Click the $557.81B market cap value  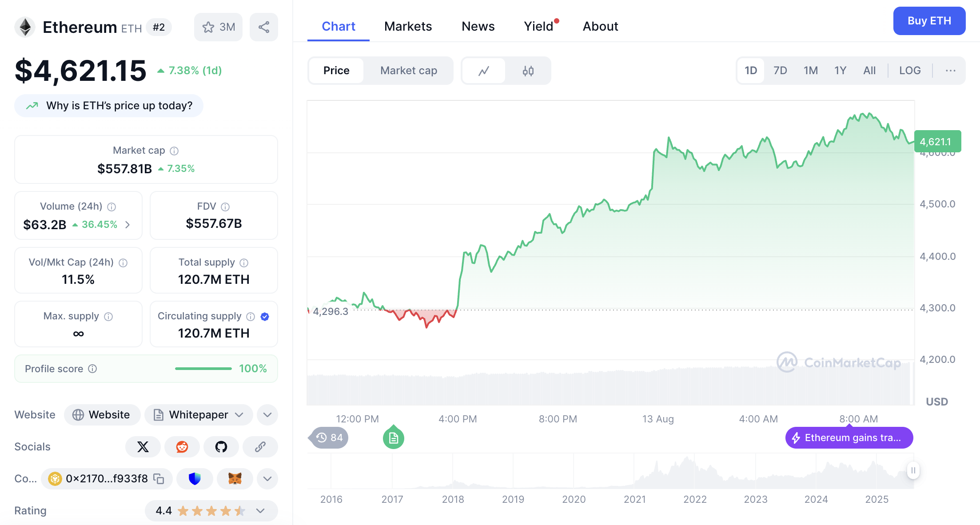(x=124, y=169)
